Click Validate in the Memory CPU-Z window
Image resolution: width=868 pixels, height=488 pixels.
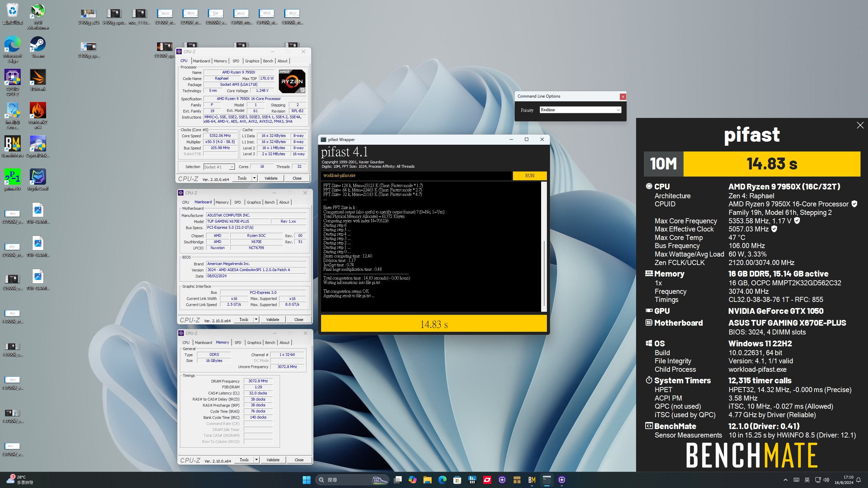coord(273,460)
